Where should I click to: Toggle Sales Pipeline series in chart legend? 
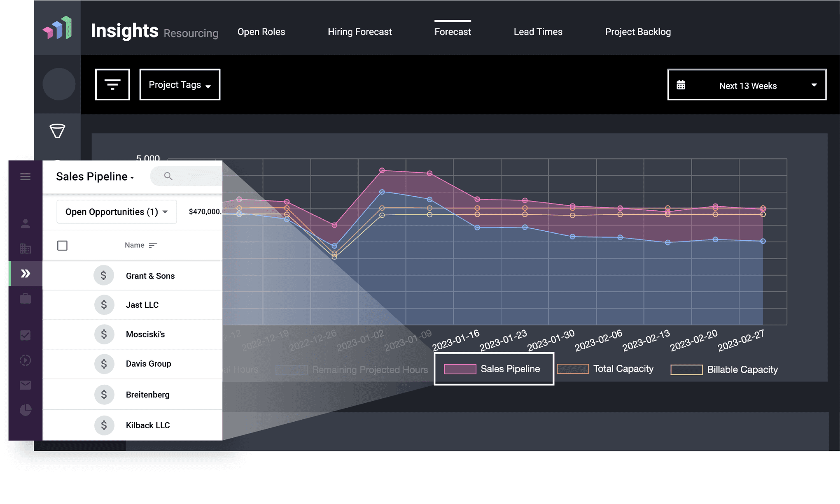point(493,369)
